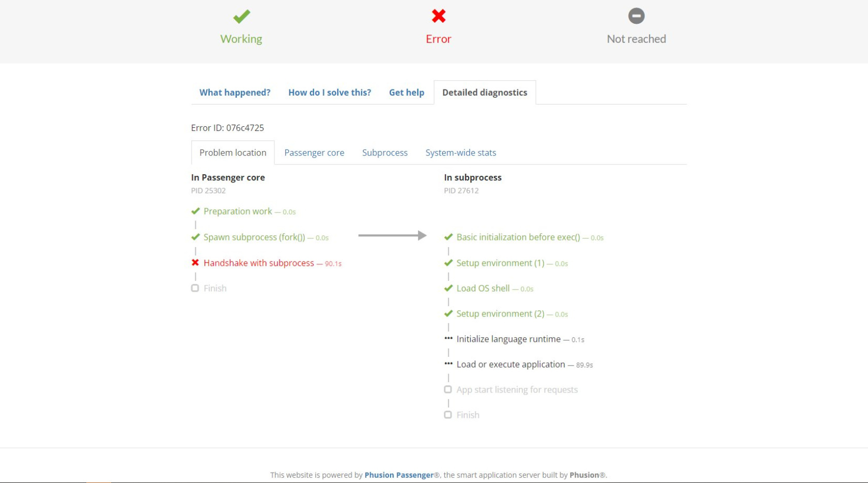Click the checkmark beside Preparation work
The height and width of the screenshot is (483, 868).
(195, 211)
